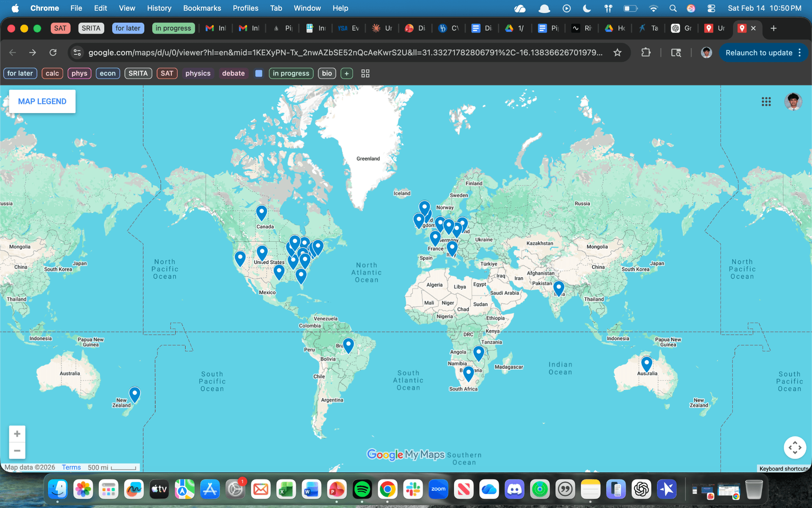This screenshot has height=508, width=812.
Task: Open the Google apps grid
Action: [x=766, y=102]
